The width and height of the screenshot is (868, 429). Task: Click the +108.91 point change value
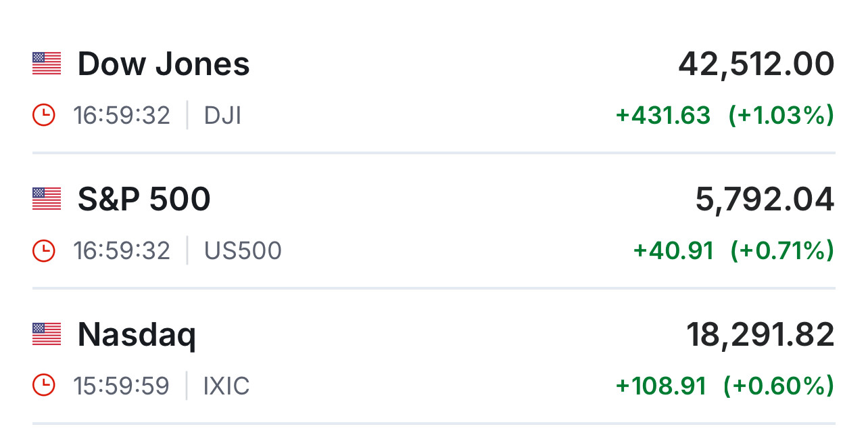[x=660, y=386]
